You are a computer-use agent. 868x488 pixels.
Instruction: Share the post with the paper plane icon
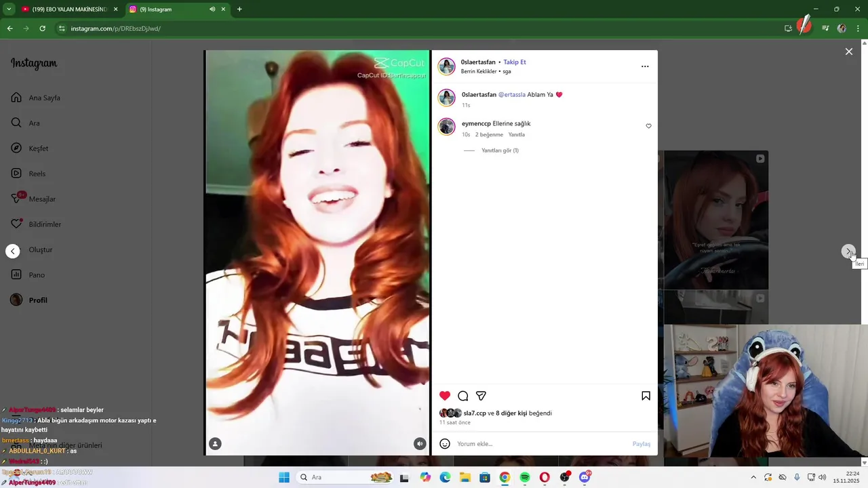click(481, 396)
